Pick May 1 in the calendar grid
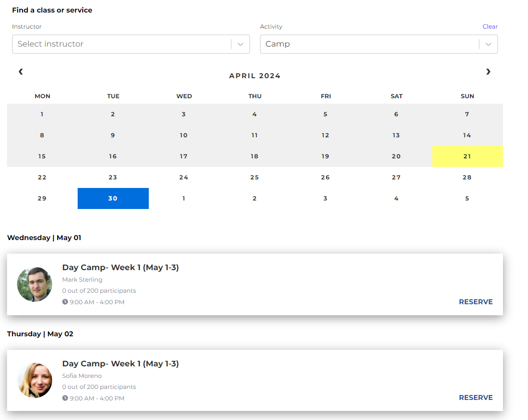 click(184, 198)
